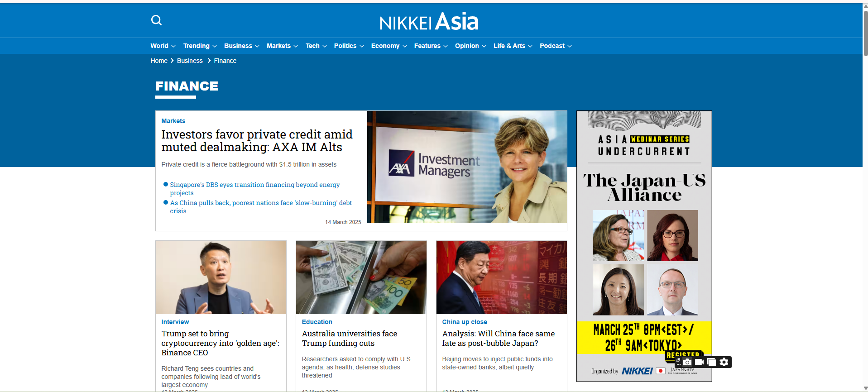Open the Opinion menu item
Viewport: 868px width, 392px height.
(470, 46)
